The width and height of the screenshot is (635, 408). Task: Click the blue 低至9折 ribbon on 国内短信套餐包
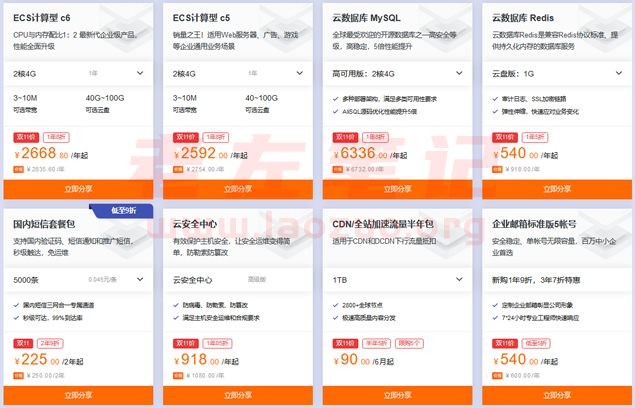pos(121,211)
